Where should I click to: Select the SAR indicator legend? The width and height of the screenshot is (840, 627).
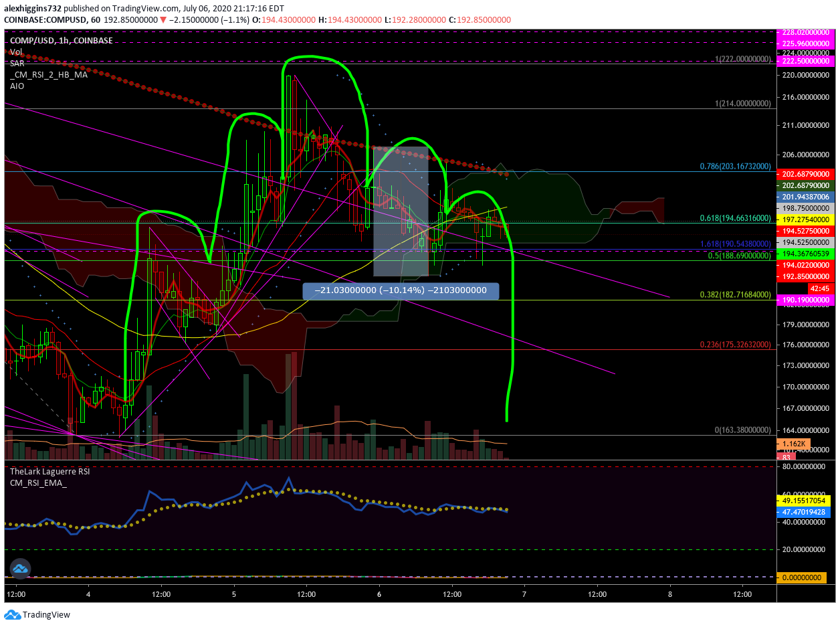tap(17, 63)
